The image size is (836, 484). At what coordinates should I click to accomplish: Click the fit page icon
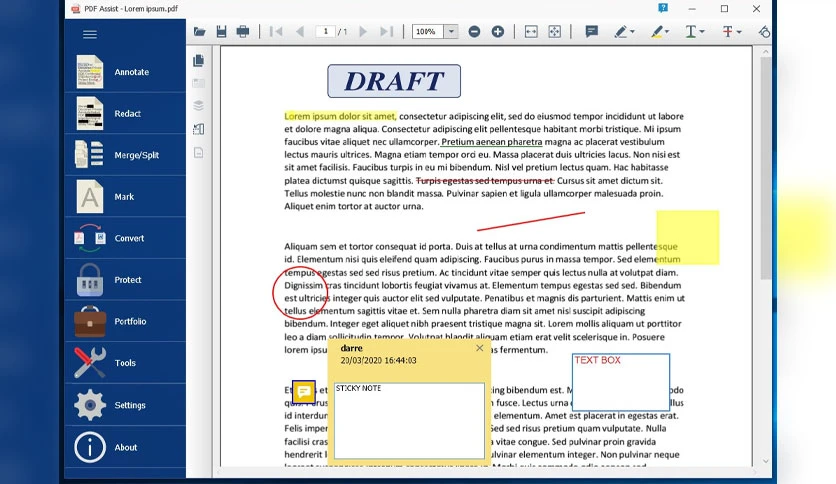(x=554, y=31)
